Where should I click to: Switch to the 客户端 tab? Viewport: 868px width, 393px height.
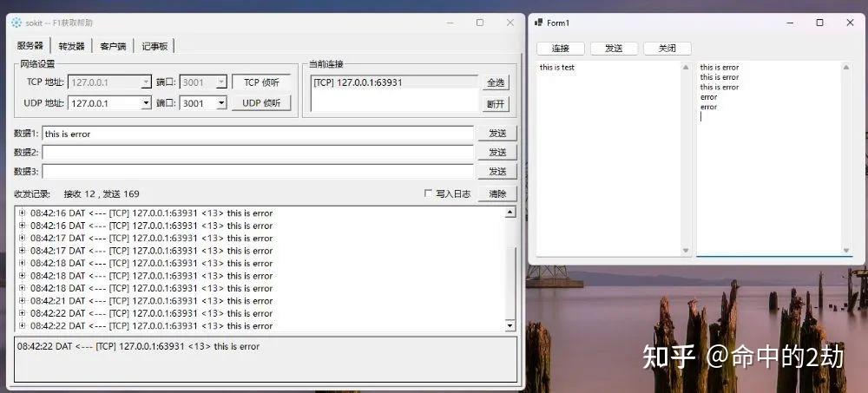click(x=113, y=46)
